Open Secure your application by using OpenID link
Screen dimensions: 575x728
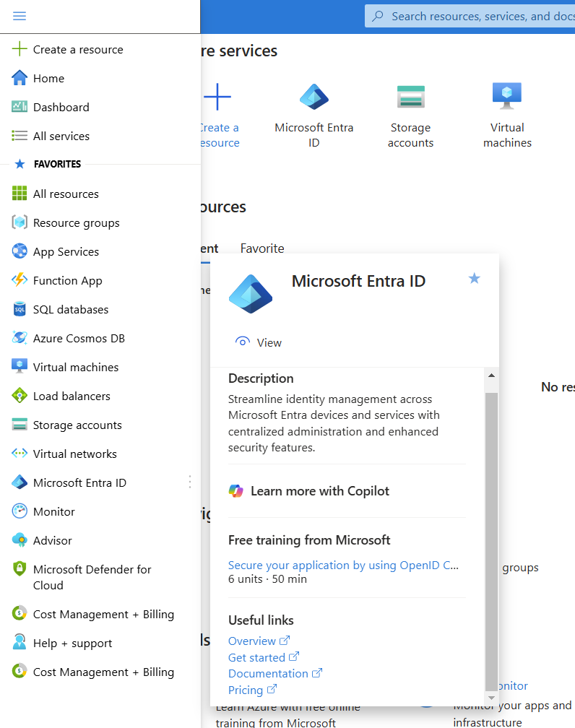coord(343,565)
